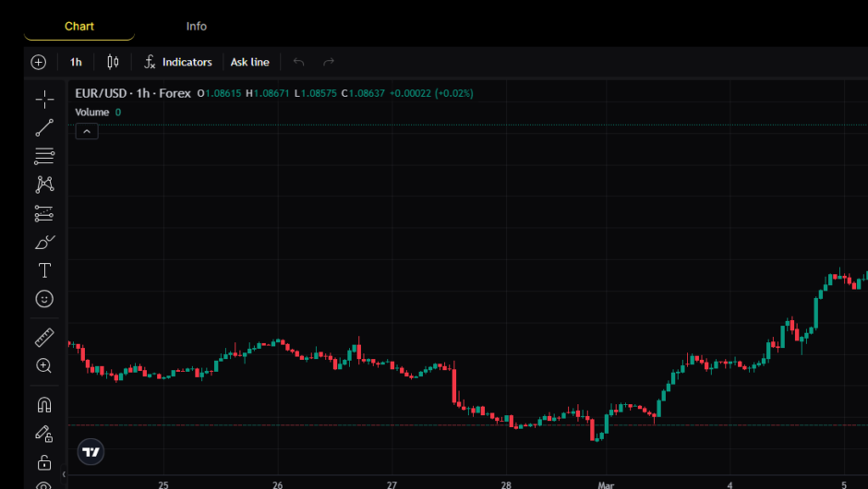Click the add symbol plus icon
The image size is (868, 489).
(38, 62)
